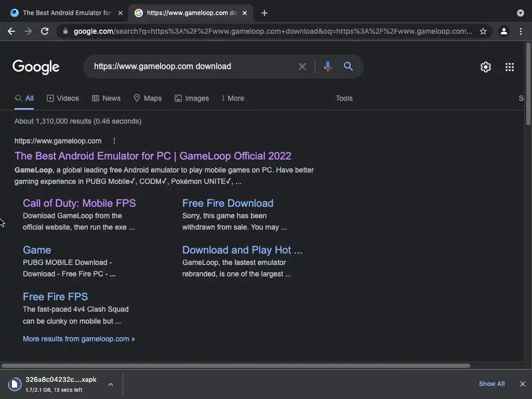Open Download and Play Hot sitelink

click(x=242, y=250)
